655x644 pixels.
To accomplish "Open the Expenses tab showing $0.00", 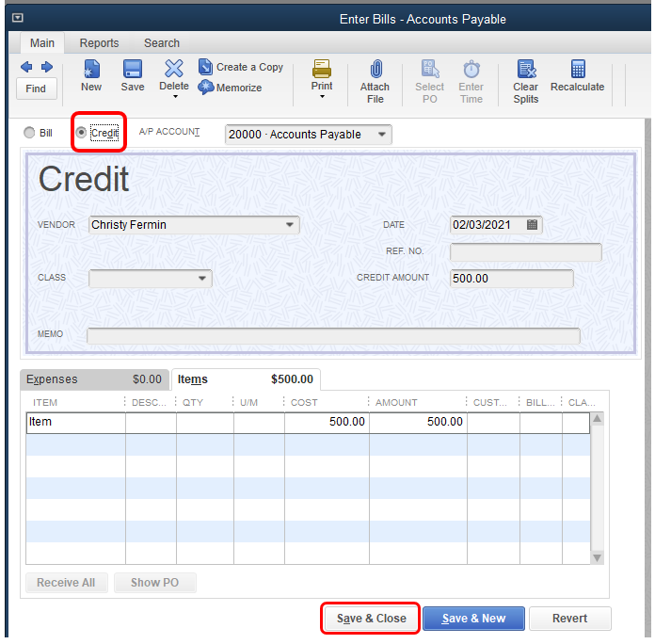I will [94, 379].
